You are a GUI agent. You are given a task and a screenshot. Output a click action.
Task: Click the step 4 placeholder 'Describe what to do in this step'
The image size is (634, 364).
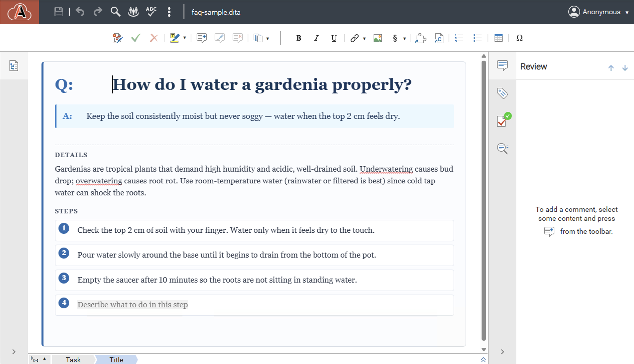click(x=132, y=305)
